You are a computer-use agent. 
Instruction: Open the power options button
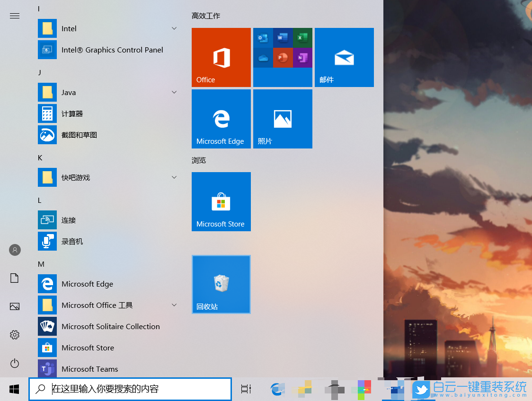[x=14, y=363]
